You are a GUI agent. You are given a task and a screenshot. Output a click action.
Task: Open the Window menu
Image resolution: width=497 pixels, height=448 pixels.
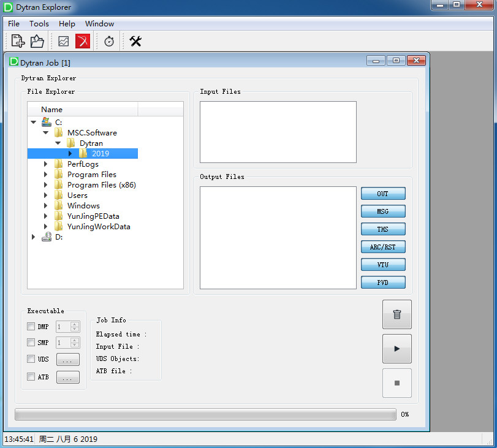click(x=99, y=24)
